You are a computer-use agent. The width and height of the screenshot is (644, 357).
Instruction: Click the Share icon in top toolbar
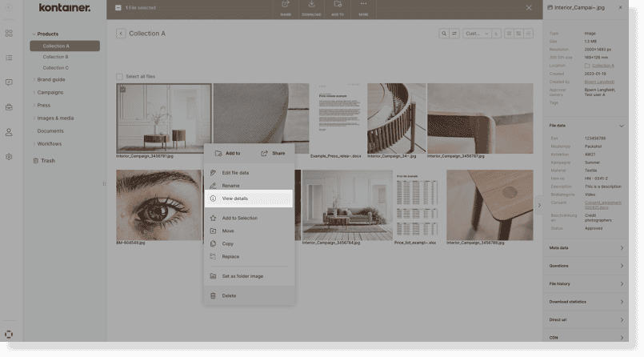(x=285, y=7)
